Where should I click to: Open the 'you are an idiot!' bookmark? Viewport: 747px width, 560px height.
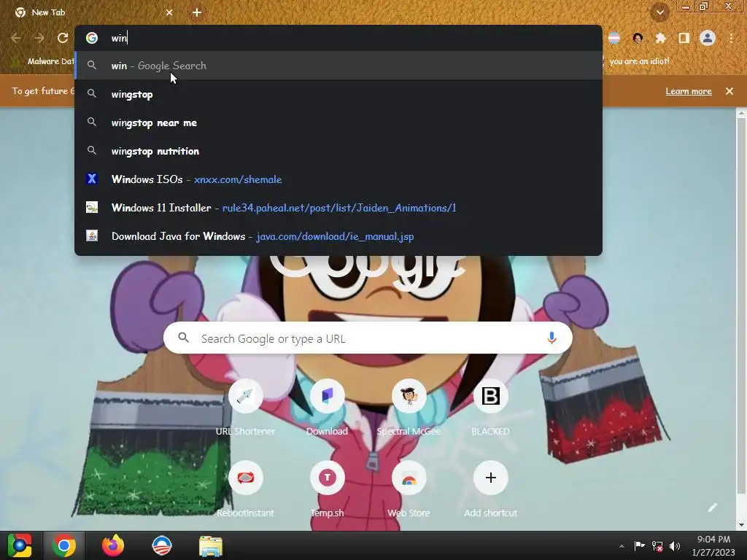pos(639,61)
